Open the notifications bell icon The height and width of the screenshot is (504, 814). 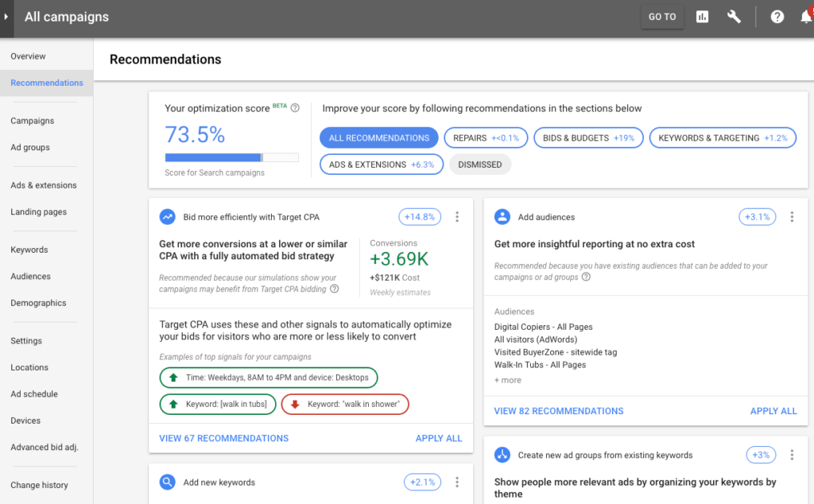(x=807, y=16)
